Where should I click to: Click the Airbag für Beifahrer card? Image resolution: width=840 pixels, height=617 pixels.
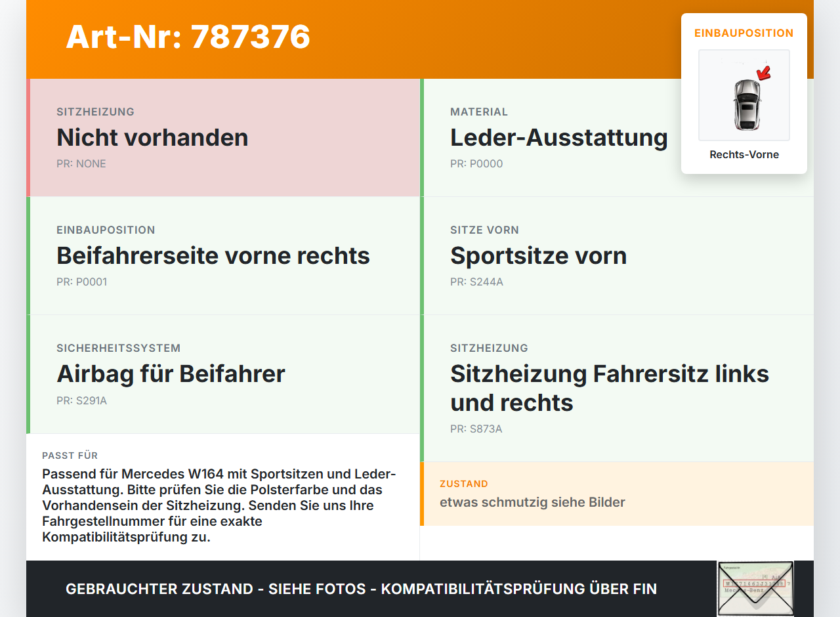point(223,374)
